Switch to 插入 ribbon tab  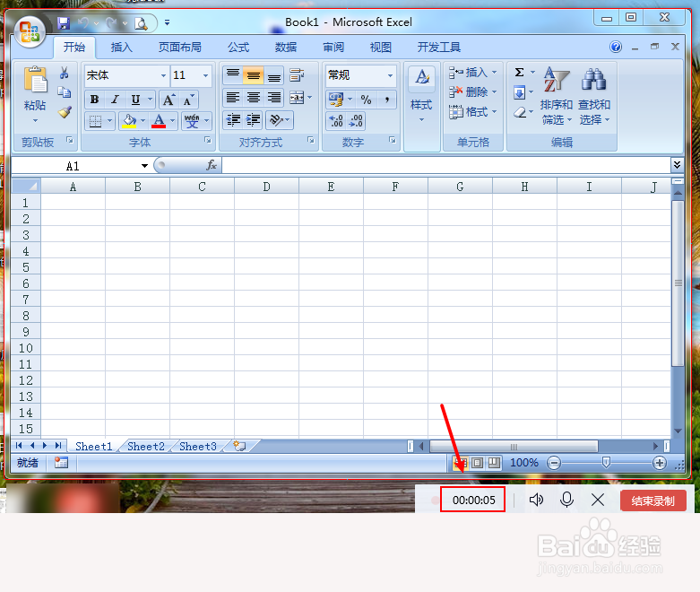[121, 48]
